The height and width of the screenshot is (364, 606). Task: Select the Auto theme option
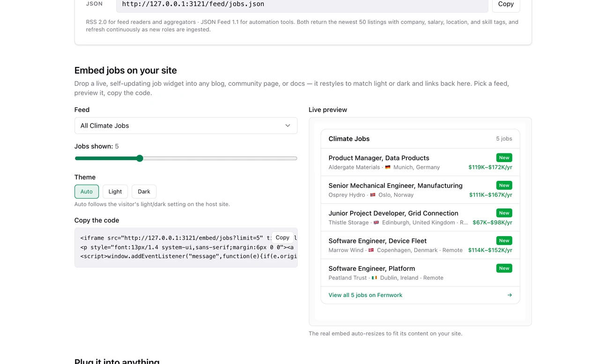tap(87, 192)
